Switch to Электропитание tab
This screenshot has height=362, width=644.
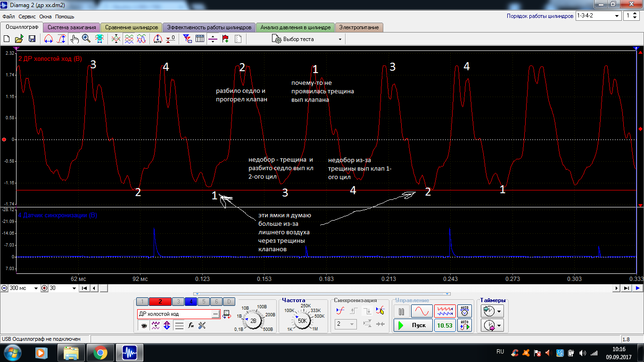359,27
